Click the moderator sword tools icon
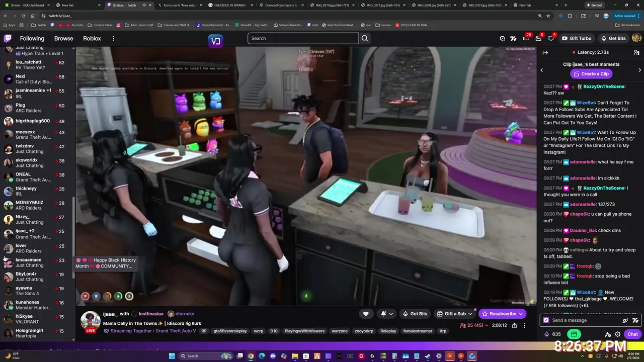This screenshot has height=362, width=644. click(x=608, y=334)
